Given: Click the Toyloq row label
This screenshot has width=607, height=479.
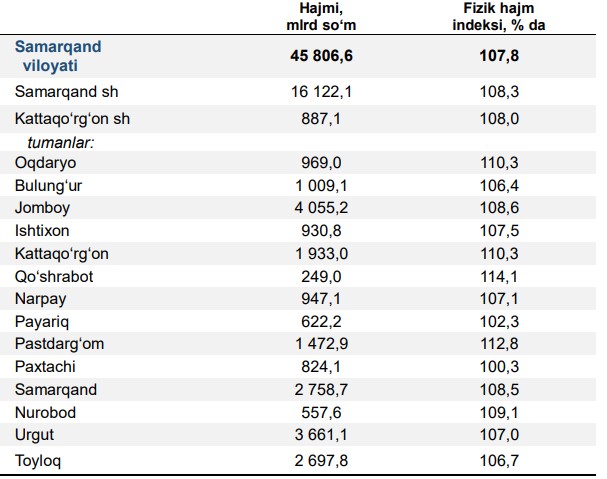Looking at the screenshot, I should click(x=39, y=460).
